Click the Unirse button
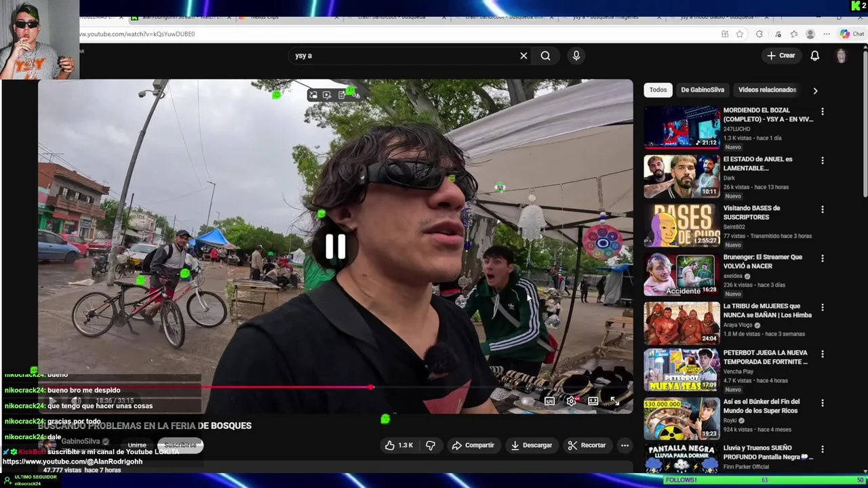The width and height of the screenshot is (868, 488). 137,445
